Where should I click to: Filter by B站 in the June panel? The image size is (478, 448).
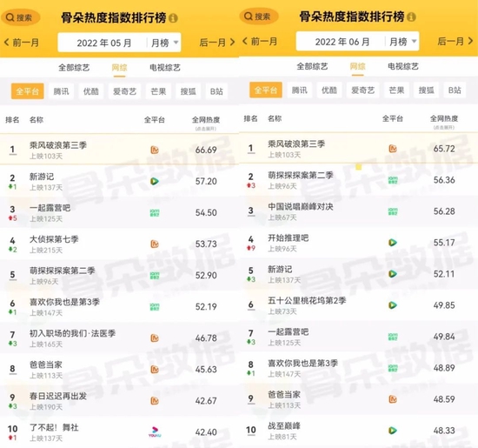pos(455,90)
